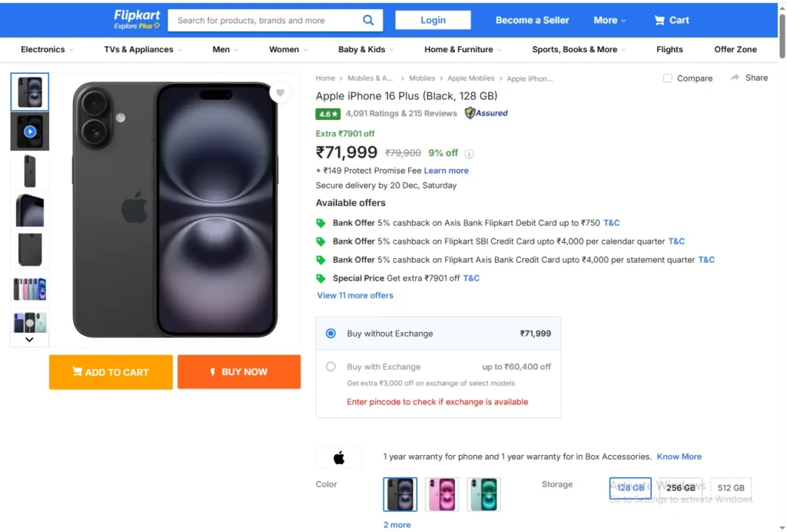
Task: Select Buy with Exchange radio button
Action: pyautogui.click(x=330, y=367)
